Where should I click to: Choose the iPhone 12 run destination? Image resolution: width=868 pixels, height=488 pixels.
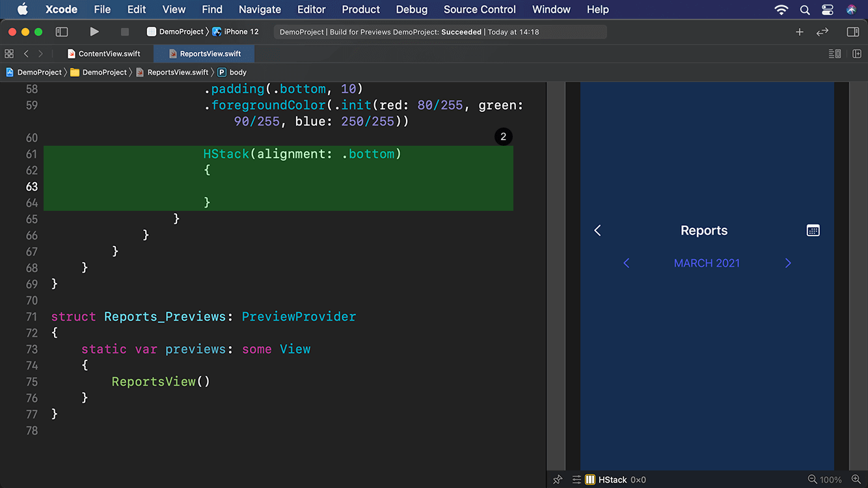coord(236,31)
